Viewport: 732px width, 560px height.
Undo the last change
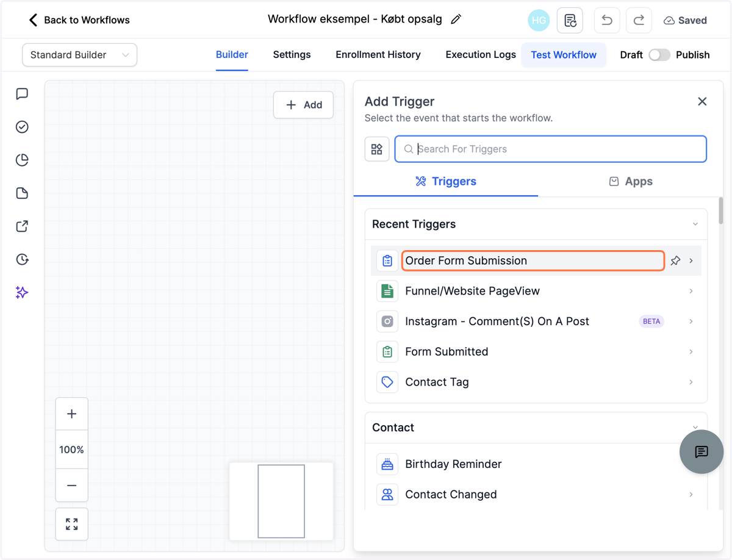607,20
